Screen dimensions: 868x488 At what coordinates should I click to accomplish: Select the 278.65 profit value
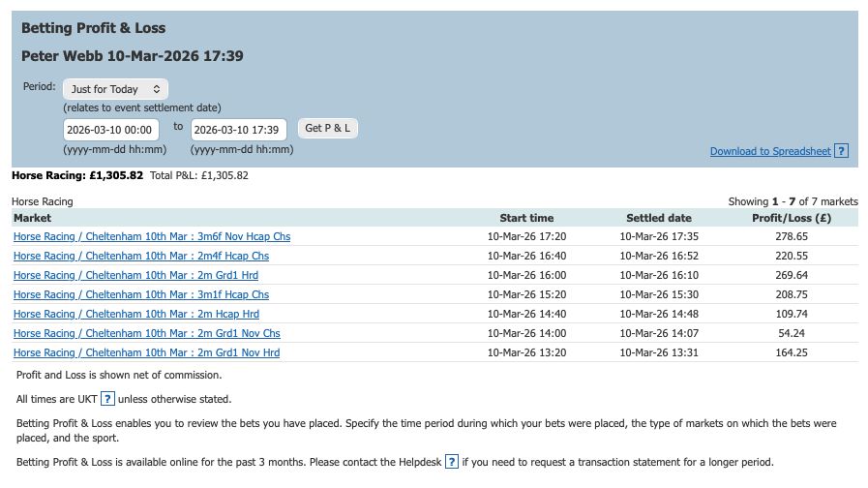[792, 236]
